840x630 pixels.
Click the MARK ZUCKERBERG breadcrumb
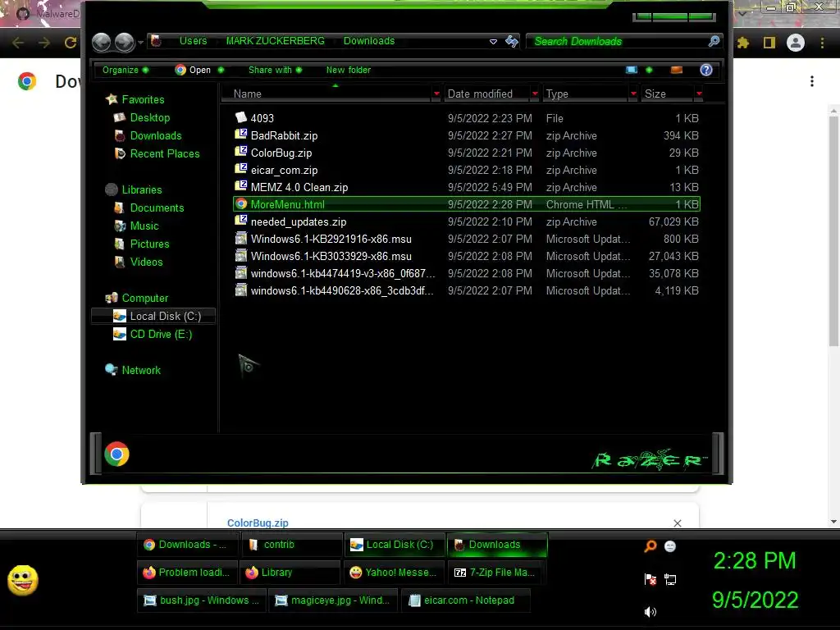(x=275, y=41)
